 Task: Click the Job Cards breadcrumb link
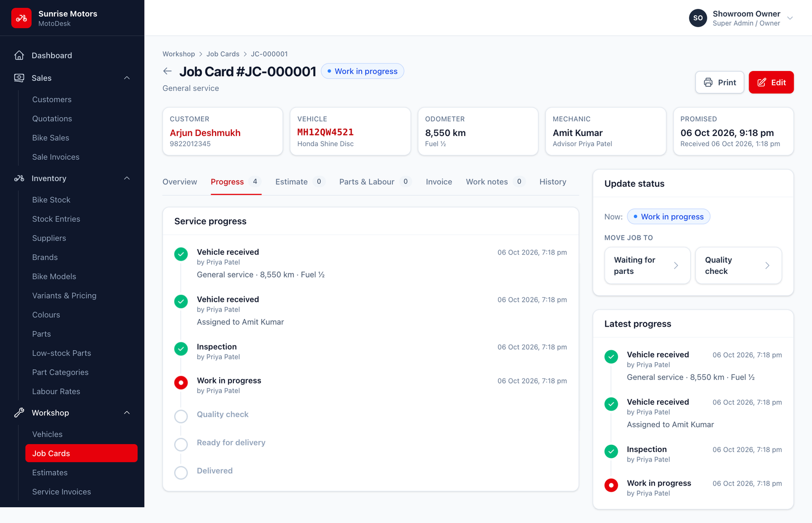(x=223, y=54)
